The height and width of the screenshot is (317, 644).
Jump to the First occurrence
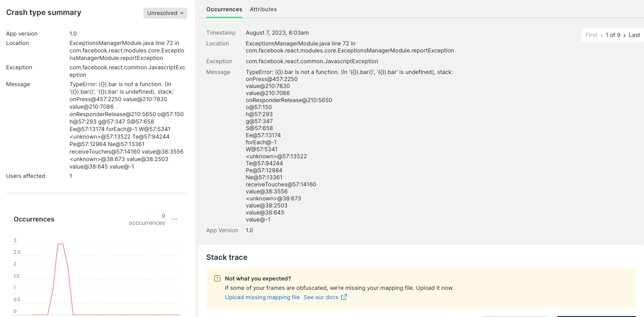tap(591, 35)
